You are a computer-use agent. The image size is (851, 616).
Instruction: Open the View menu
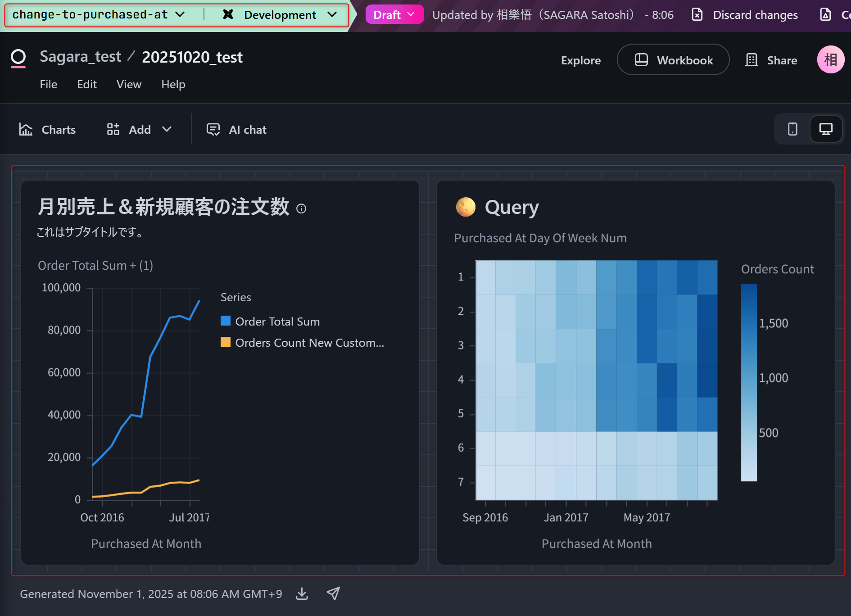pyautogui.click(x=129, y=84)
